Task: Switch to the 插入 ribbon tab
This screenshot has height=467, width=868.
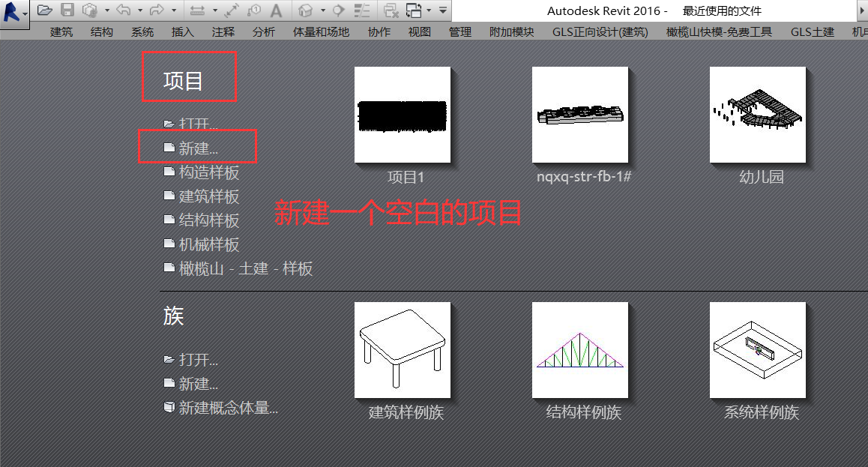Action: (183, 32)
